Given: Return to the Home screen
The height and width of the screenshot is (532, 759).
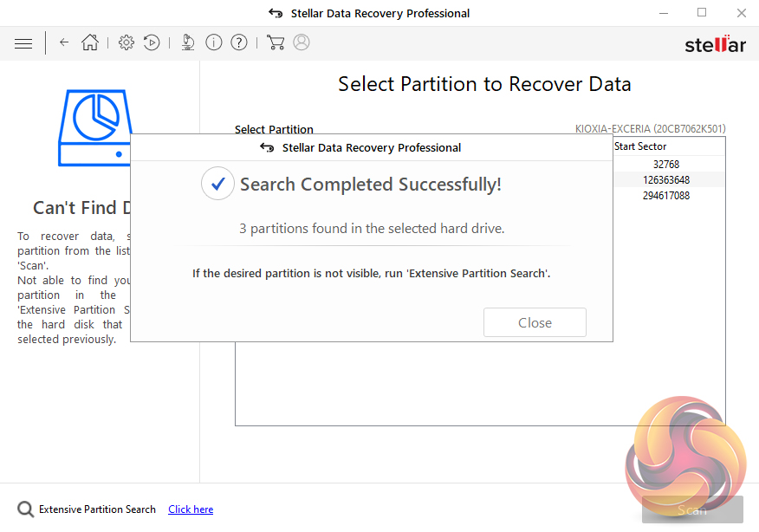Looking at the screenshot, I should (x=90, y=42).
